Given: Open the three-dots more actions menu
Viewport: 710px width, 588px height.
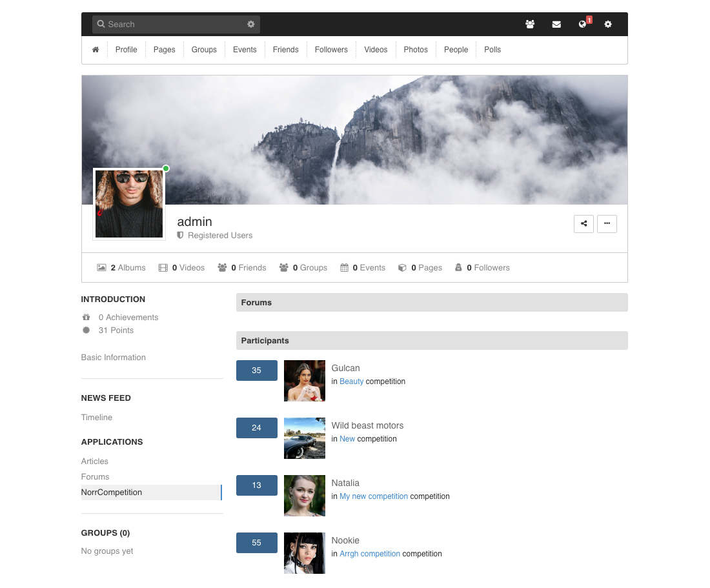Looking at the screenshot, I should click(x=607, y=224).
